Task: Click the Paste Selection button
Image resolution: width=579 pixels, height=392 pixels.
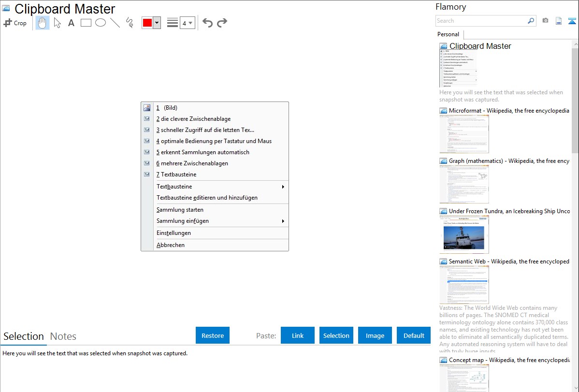Action: (336, 335)
